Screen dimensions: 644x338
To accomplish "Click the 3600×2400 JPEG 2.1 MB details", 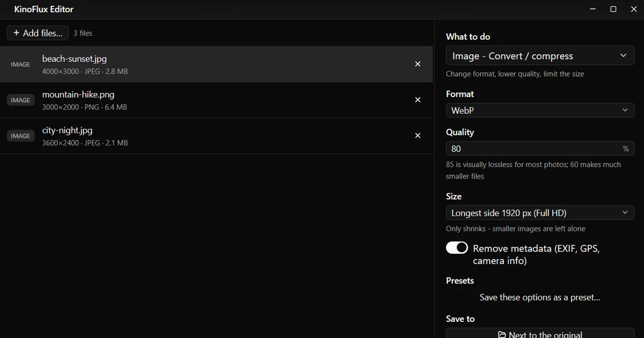I will point(85,143).
